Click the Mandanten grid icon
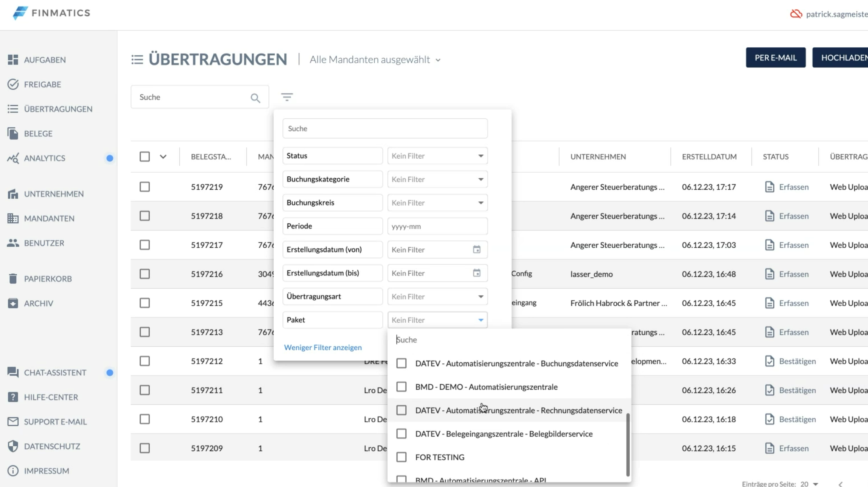 click(13, 218)
